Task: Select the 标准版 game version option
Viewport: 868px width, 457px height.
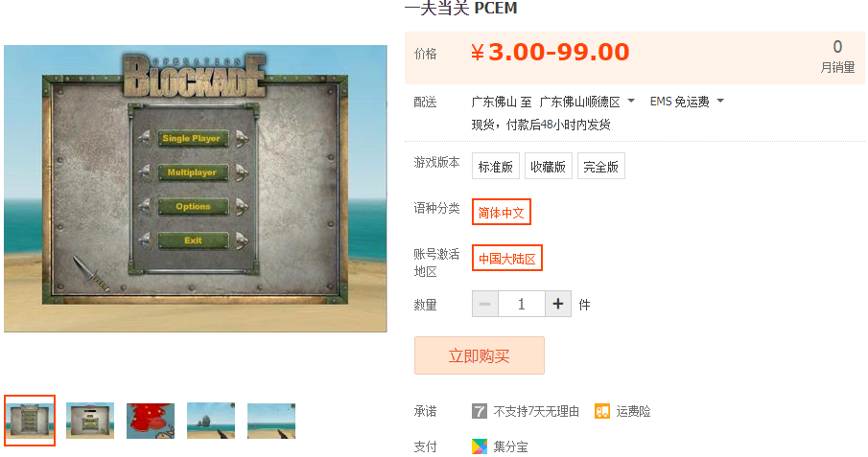Action: [496, 166]
